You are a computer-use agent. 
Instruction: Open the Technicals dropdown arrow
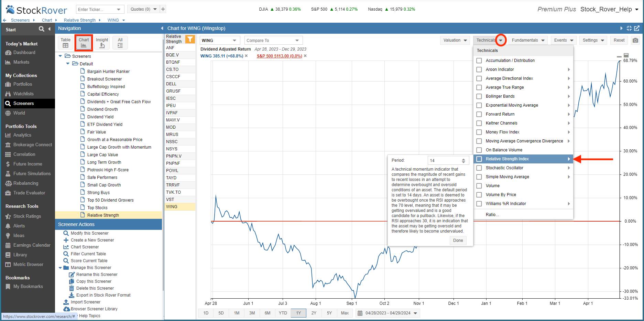click(501, 40)
